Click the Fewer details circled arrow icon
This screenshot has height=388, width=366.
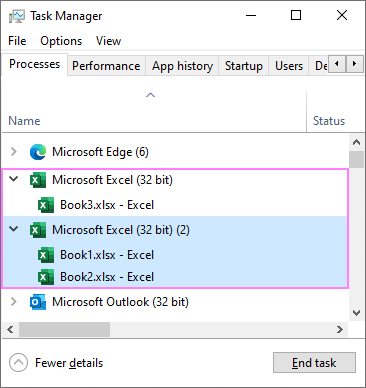(x=18, y=362)
